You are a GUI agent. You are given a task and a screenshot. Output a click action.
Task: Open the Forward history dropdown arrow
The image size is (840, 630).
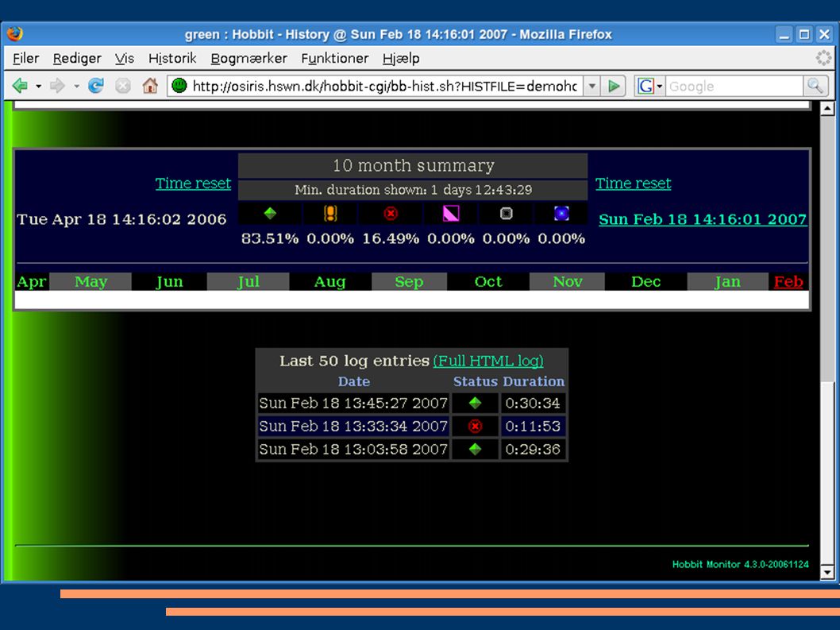click(x=76, y=87)
